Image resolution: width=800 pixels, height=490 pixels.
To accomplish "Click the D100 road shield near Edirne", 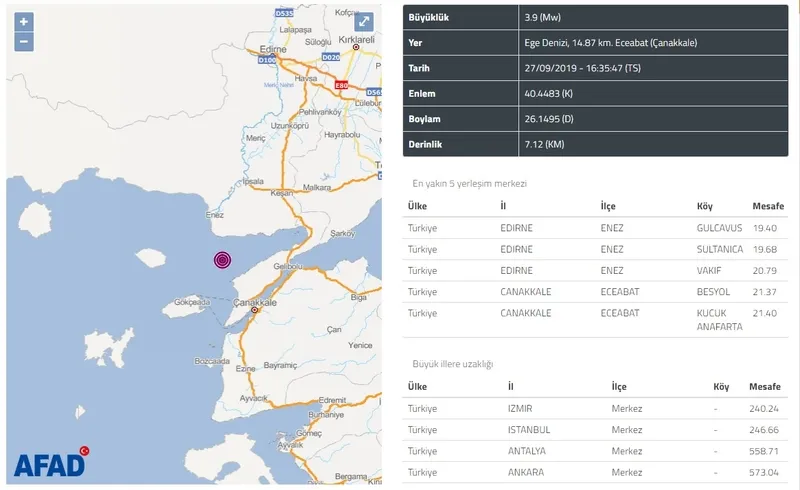I will (267, 60).
